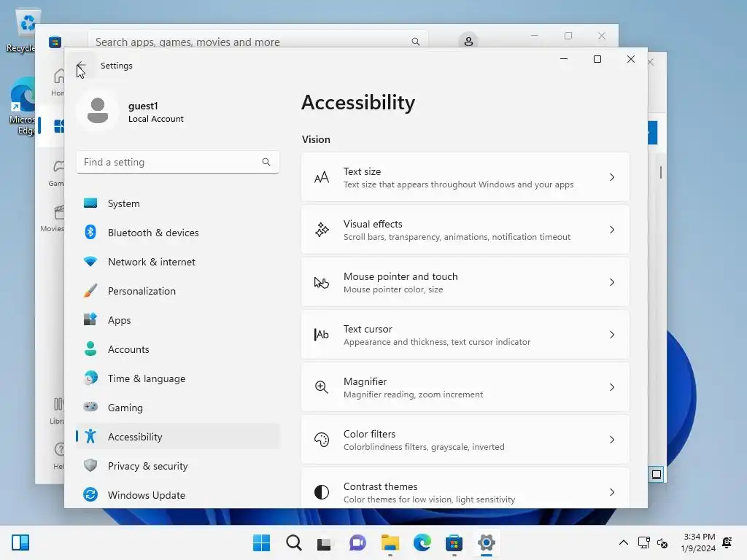Expand the Color filters chevron

click(612, 440)
